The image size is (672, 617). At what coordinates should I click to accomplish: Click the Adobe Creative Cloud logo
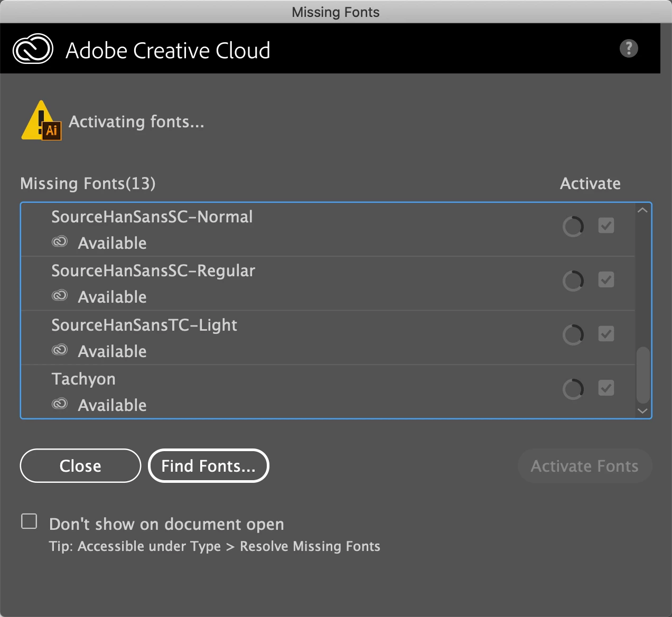point(33,49)
